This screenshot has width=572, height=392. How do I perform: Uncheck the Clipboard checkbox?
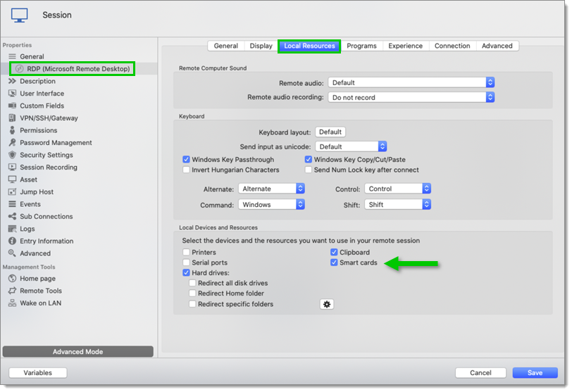click(x=334, y=252)
